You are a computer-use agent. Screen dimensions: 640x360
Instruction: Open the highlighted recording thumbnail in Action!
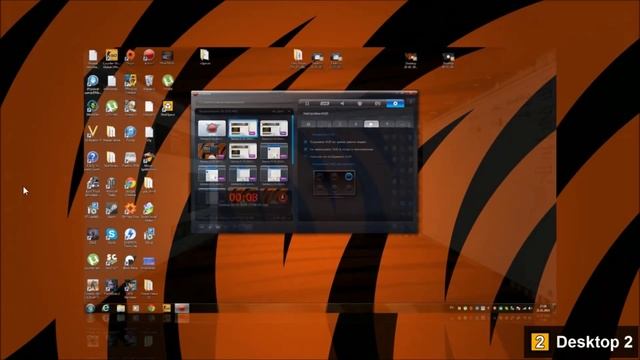243,128
